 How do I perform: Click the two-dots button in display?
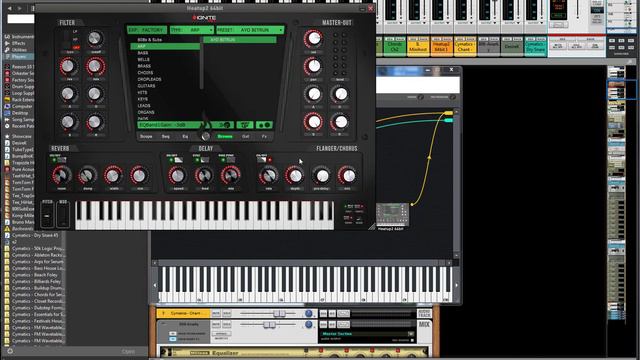[x=264, y=125]
